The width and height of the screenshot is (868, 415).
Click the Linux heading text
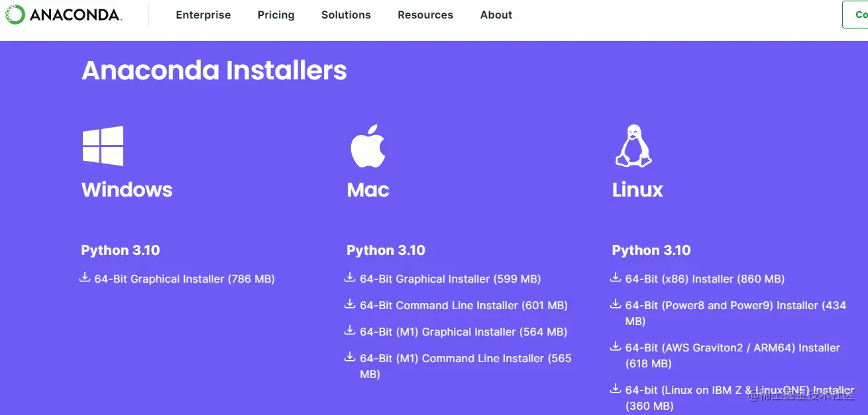[637, 190]
